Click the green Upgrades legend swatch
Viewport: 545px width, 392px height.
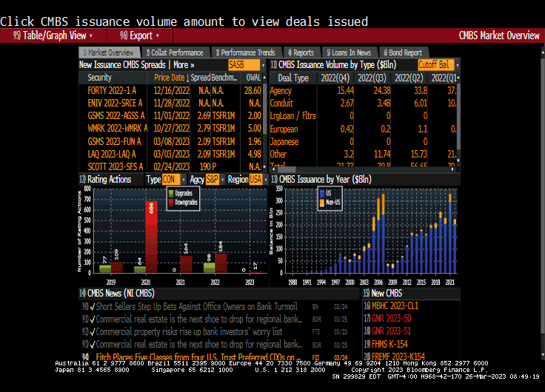171,194
